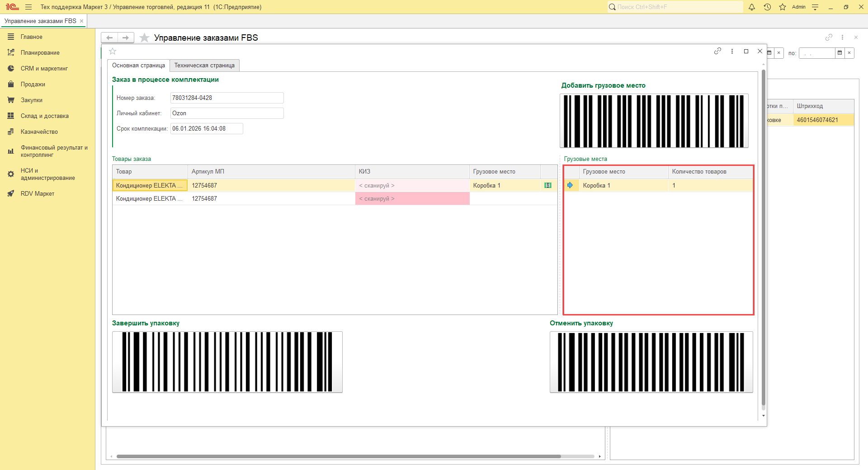The width and height of the screenshot is (868, 470).
Task: Click green icon in Коробка 1 row
Action: [x=548, y=185]
